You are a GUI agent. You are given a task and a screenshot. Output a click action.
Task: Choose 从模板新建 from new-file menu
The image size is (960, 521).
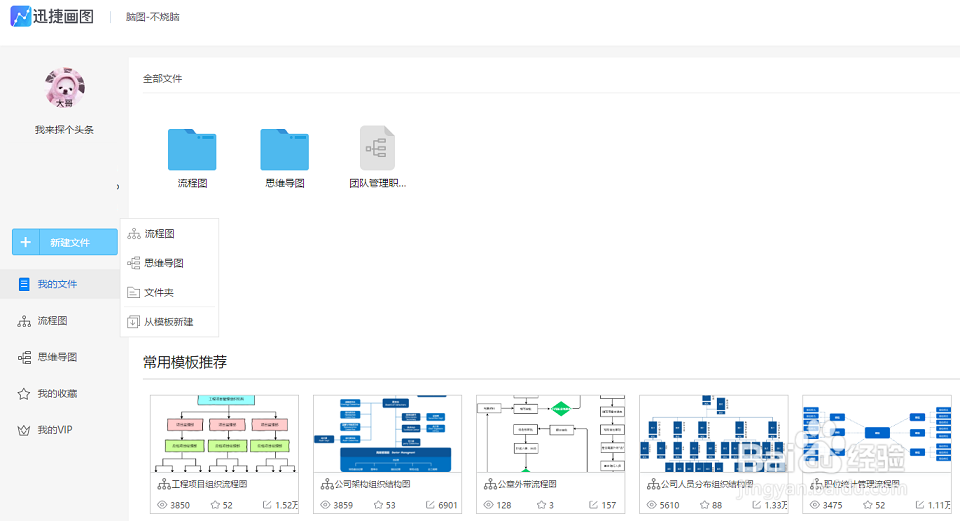click(170, 322)
